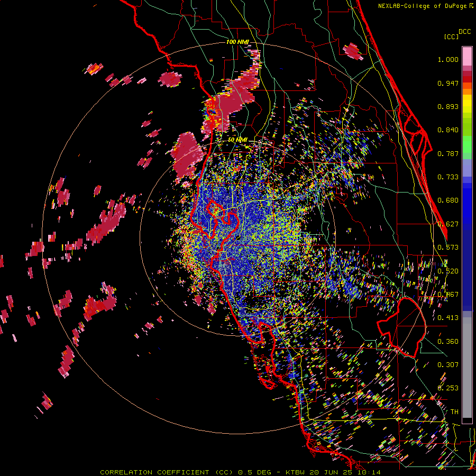
Task: Click the [CC] unit label on the legend
Action: point(451,36)
